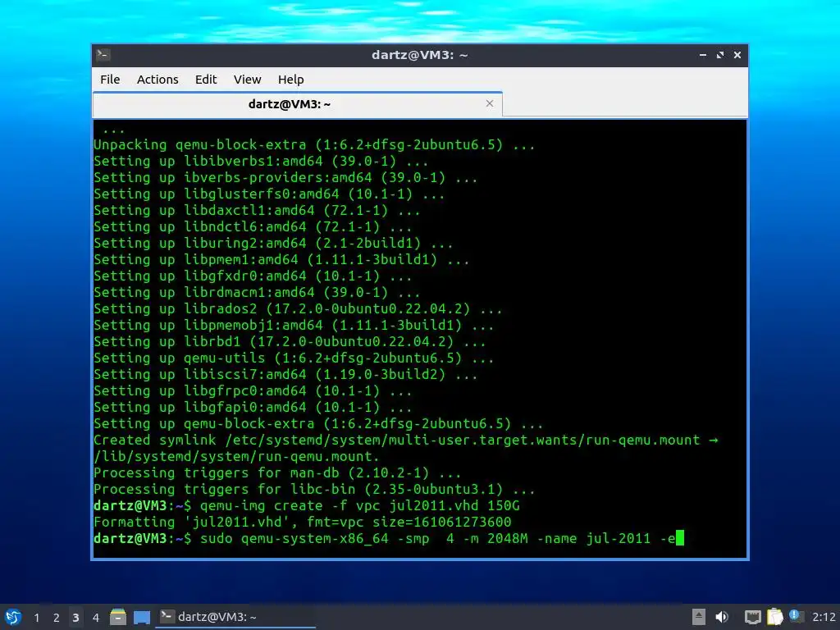This screenshot has height=630, width=840.
Task: Open the View menu
Action: point(247,80)
